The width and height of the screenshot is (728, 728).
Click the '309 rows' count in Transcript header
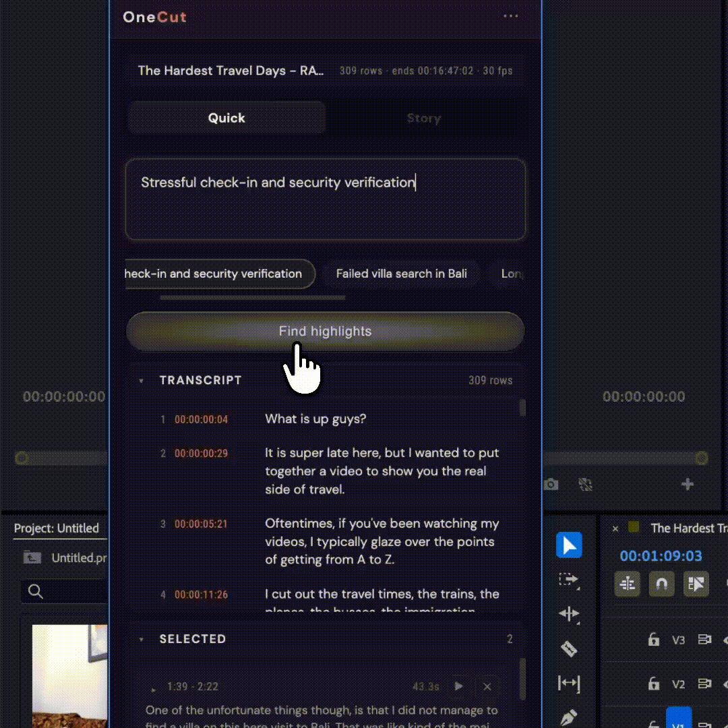coord(490,381)
